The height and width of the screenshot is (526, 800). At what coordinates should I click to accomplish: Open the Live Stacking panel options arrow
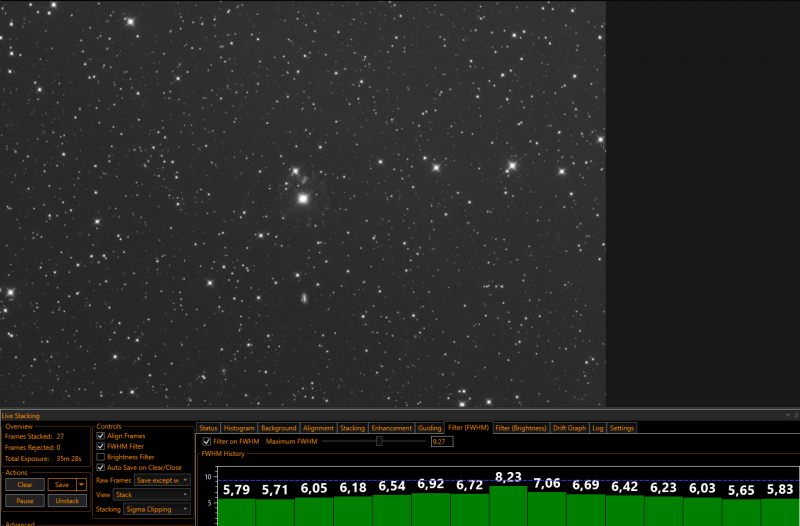click(x=788, y=415)
